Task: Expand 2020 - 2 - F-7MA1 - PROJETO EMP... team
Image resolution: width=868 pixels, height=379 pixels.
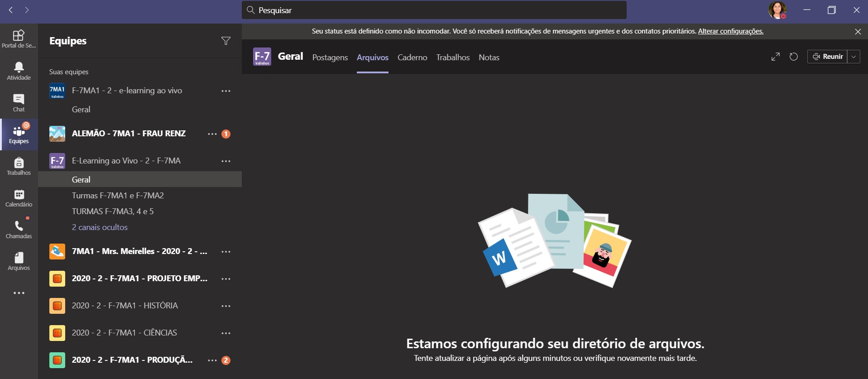Action: (x=139, y=278)
